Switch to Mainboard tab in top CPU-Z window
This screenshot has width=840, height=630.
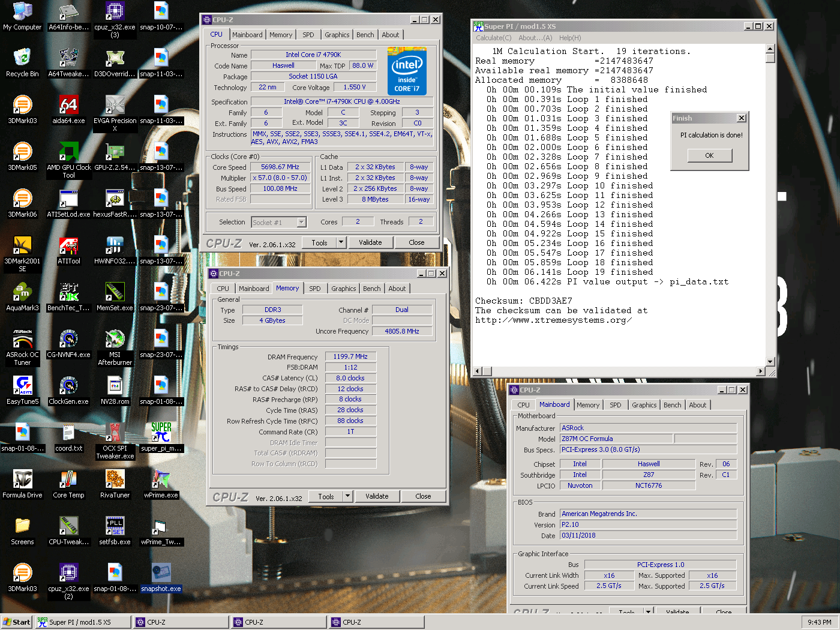point(247,35)
